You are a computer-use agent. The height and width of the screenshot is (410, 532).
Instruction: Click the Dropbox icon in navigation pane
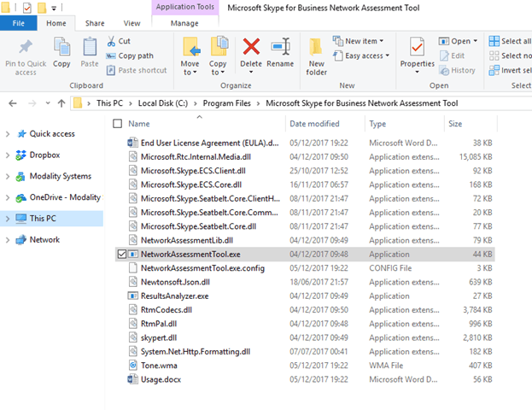pyautogui.click(x=20, y=155)
